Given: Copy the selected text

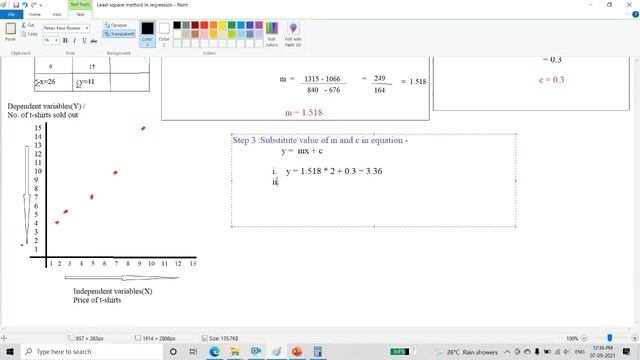Looking at the screenshot, I should (29, 34).
